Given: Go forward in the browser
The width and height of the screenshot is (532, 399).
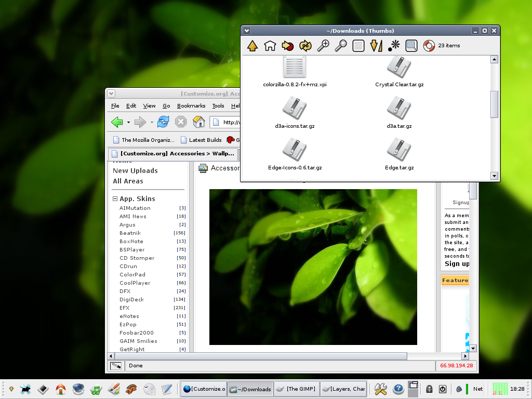Looking at the screenshot, I should pyautogui.click(x=140, y=122).
